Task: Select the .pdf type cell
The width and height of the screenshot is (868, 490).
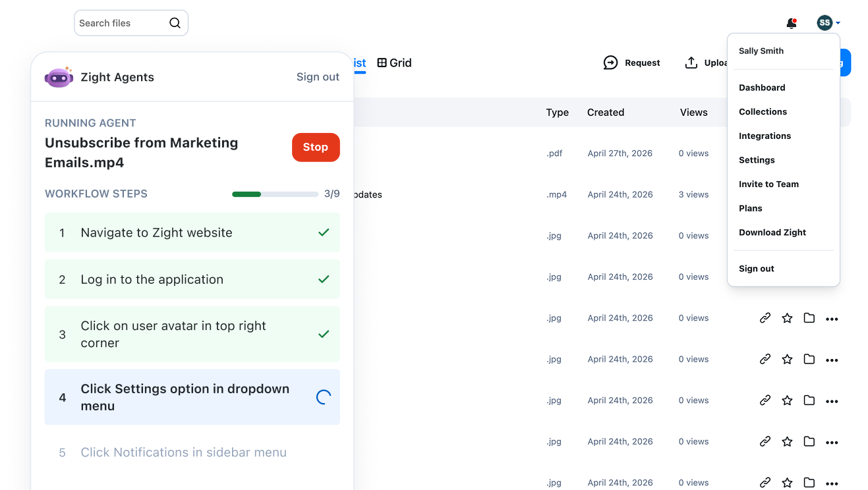Action: coord(554,153)
